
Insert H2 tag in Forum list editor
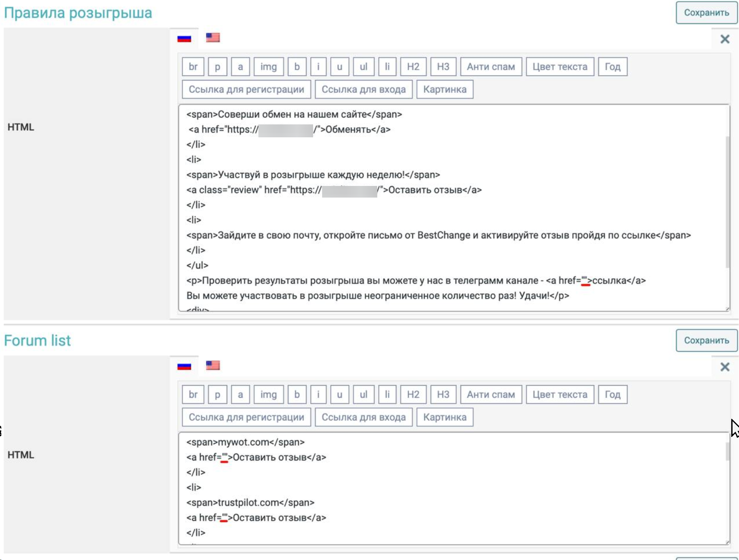(x=413, y=395)
